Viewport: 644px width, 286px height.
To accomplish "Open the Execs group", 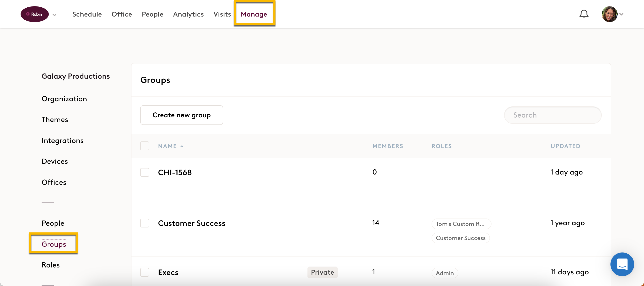I will tap(168, 272).
